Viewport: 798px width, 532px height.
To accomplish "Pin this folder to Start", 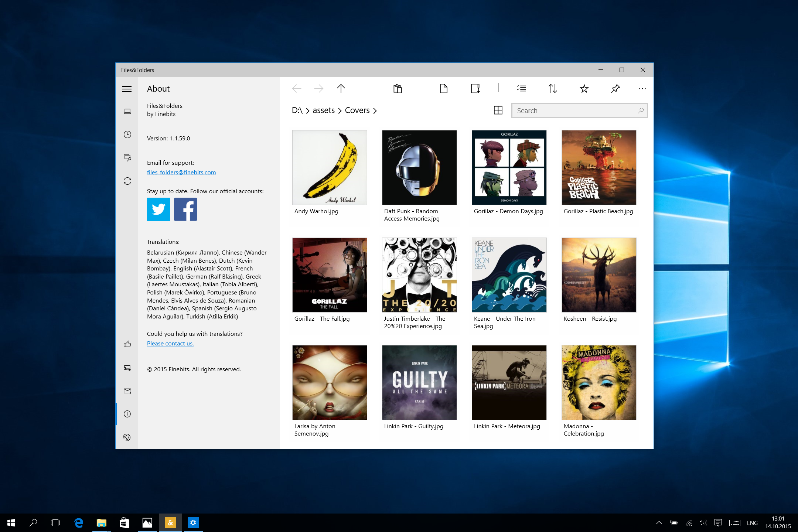I will (x=615, y=89).
